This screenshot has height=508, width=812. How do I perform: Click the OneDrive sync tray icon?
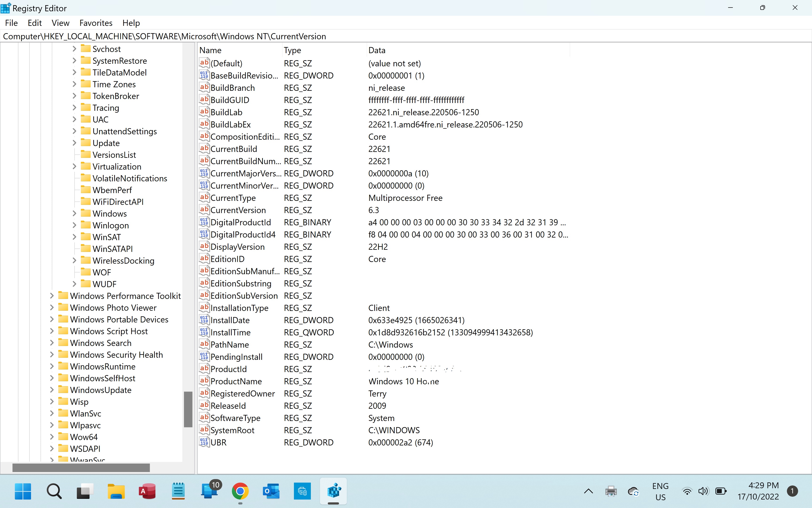(x=633, y=492)
